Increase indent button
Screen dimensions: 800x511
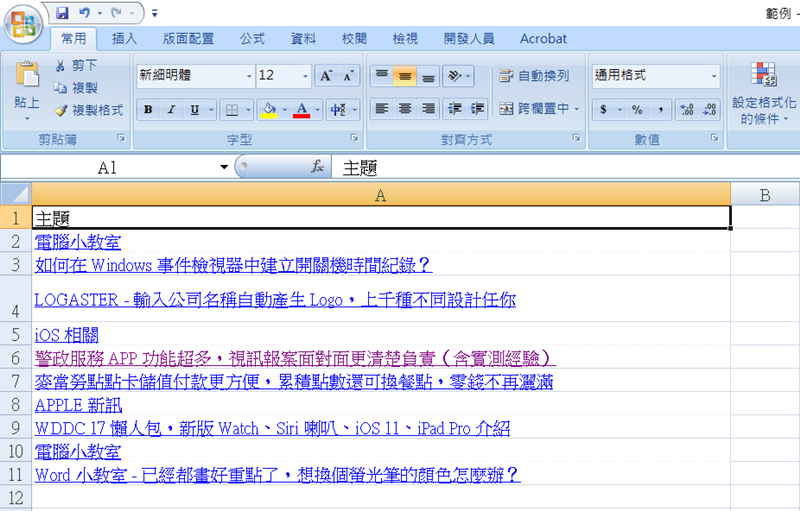coord(477,109)
